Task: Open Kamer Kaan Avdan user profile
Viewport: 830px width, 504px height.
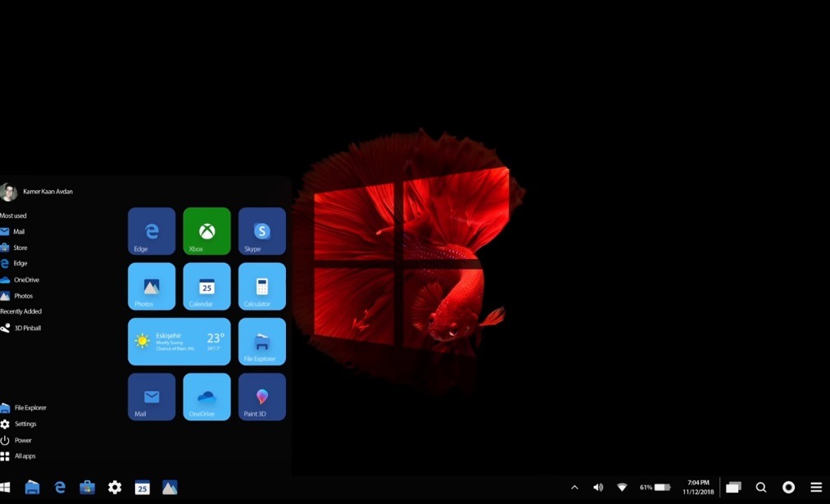Action: pos(37,192)
